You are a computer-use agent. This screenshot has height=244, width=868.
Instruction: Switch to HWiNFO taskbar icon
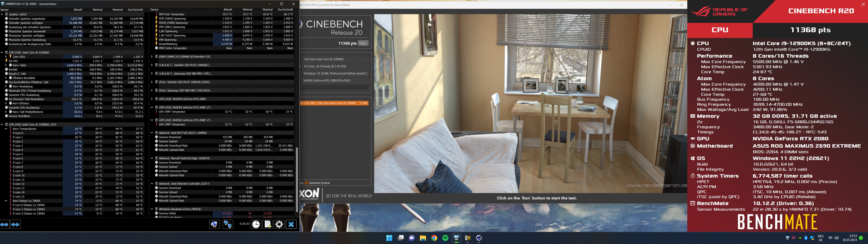click(x=457, y=238)
